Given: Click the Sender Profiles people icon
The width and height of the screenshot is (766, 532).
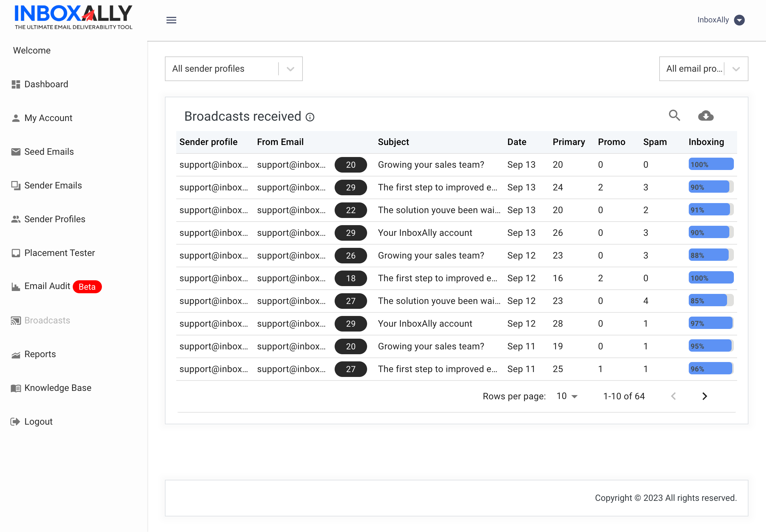Looking at the screenshot, I should pos(15,219).
